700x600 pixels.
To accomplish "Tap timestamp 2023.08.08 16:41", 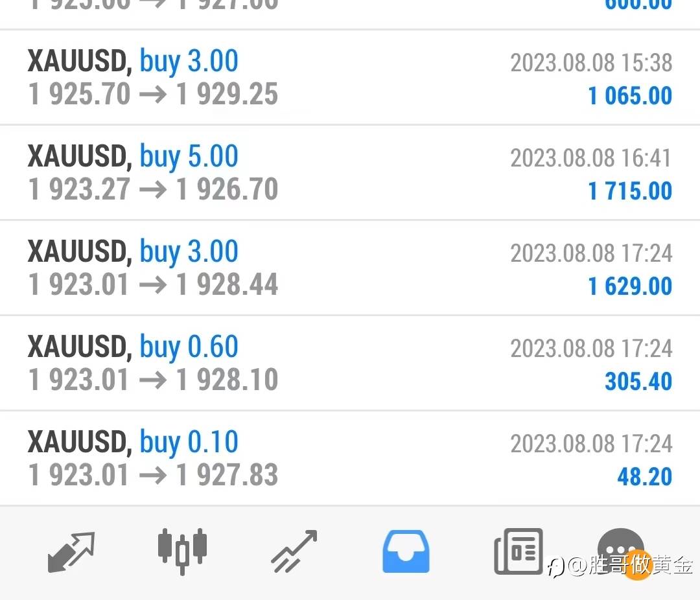I will pos(591,158).
